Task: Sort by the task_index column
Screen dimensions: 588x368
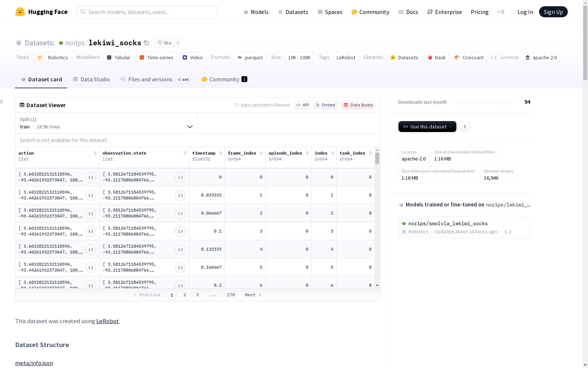Action: click(x=370, y=153)
